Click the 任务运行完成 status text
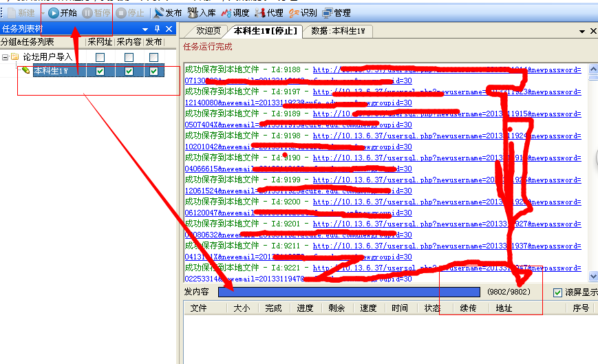The height and width of the screenshot is (364, 598). (x=207, y=47)
